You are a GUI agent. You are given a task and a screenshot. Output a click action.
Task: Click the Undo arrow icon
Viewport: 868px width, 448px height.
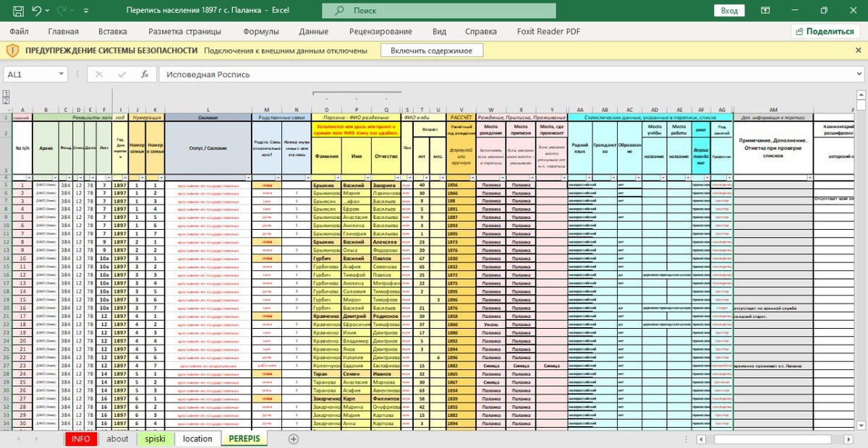pos(37,11)
